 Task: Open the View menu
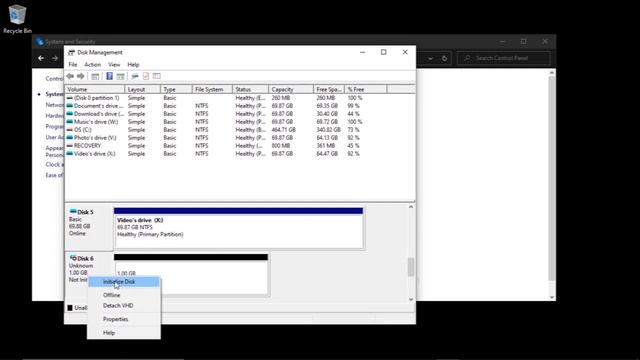[x=114, y=64]
